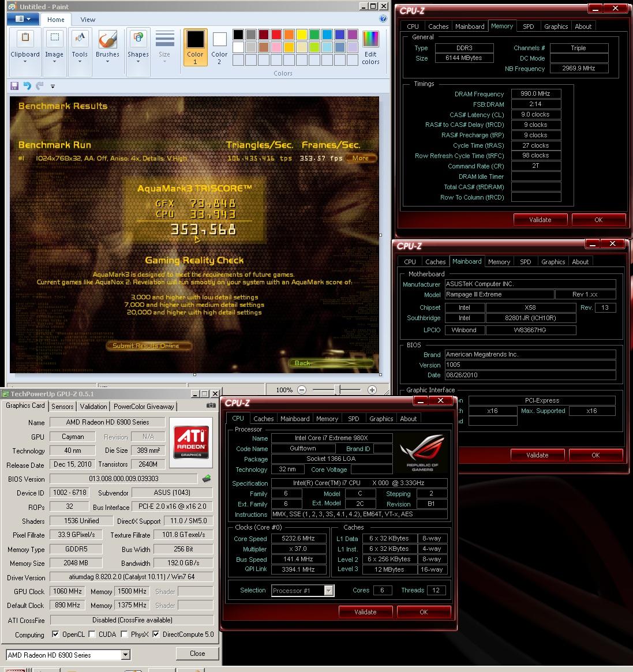Select the Color 1 black swatch button
The height and width of the screenshot is (672, 633).
(x=195, y=47)
